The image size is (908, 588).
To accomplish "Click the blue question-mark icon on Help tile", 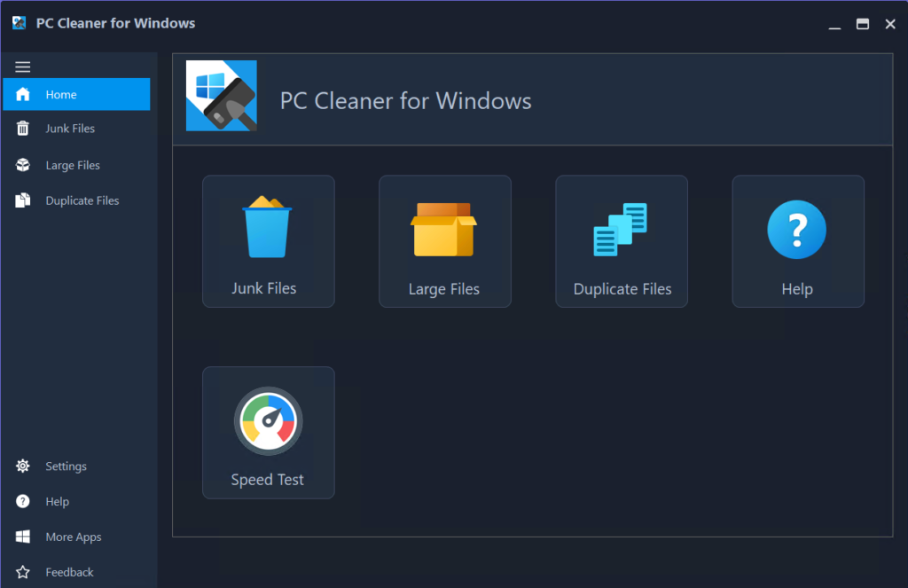I will click(797, 229).
